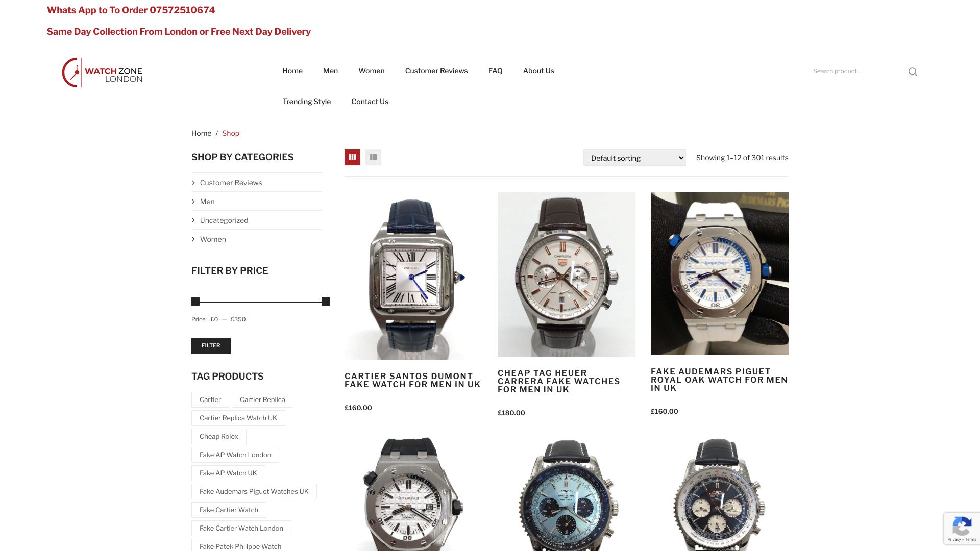Open Watch Zone London logo homepage

coord(102,72)
